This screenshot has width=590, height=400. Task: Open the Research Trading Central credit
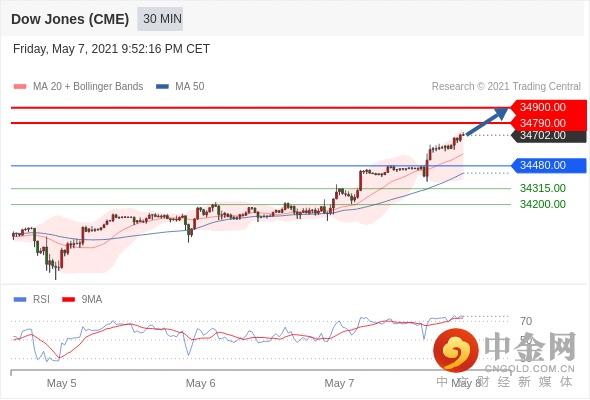[506, 87]
